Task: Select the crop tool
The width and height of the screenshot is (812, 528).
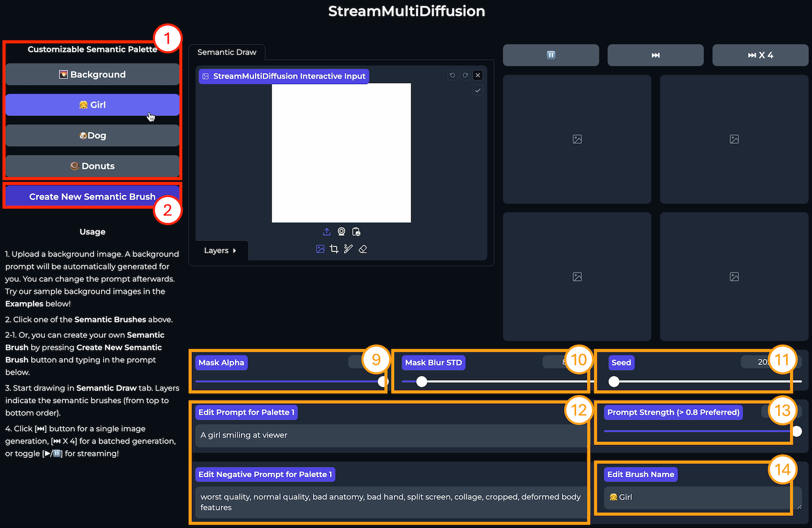Action: coord(334,249)
